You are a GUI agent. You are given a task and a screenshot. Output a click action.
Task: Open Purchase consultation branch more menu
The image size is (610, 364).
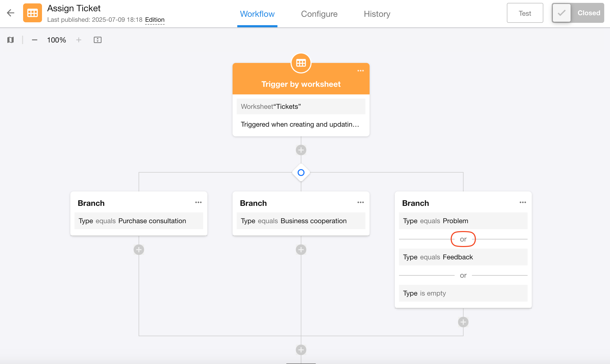[x=198, y=202]
